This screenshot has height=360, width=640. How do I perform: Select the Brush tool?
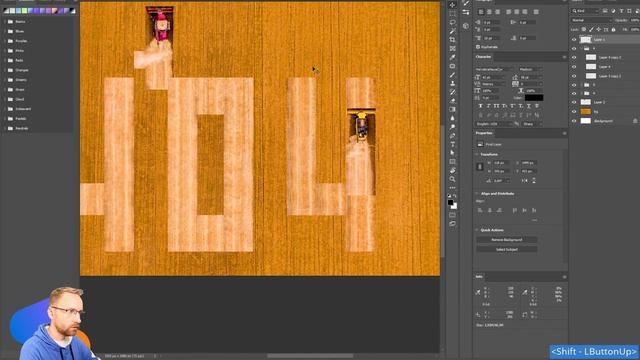coord(452,75)
